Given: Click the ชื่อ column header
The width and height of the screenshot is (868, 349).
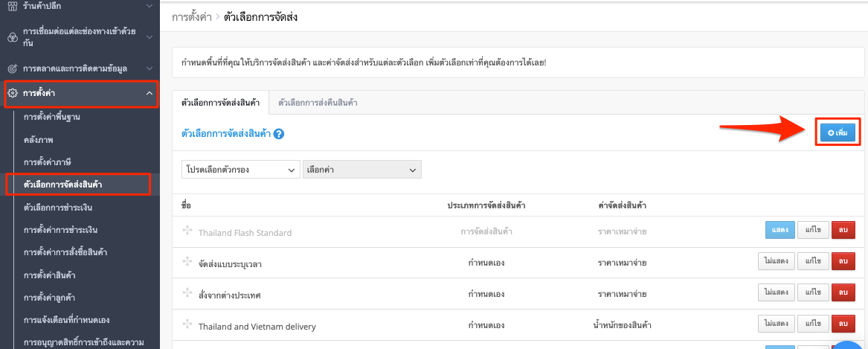Looking at the screenshot, I should click(x=186, y=205).
